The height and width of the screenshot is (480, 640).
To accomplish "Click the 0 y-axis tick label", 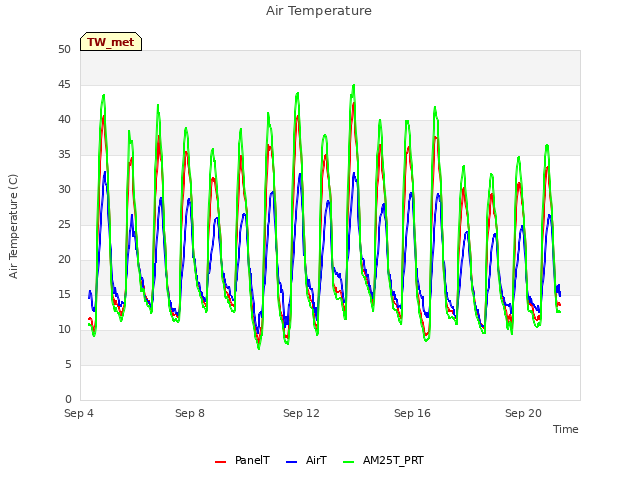I will click(x=68, y=399).
